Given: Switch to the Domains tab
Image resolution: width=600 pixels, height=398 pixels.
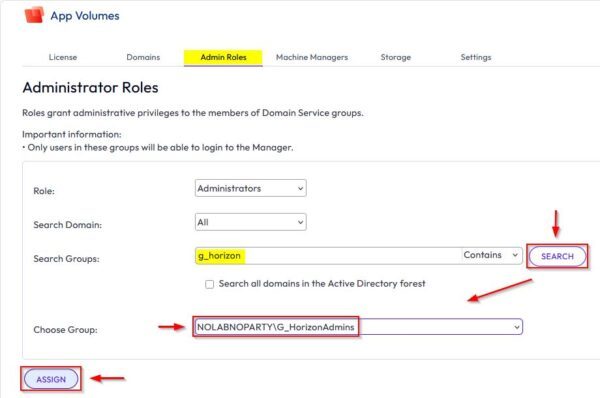Looking at the screenshot, I should (x=143, y=57).
